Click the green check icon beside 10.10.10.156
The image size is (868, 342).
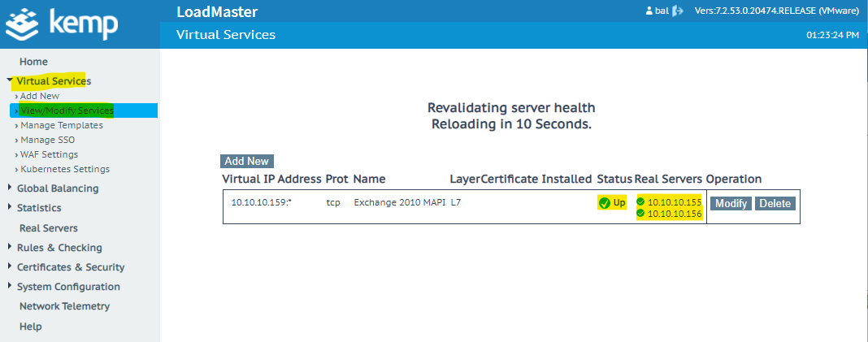pos(641,213)
